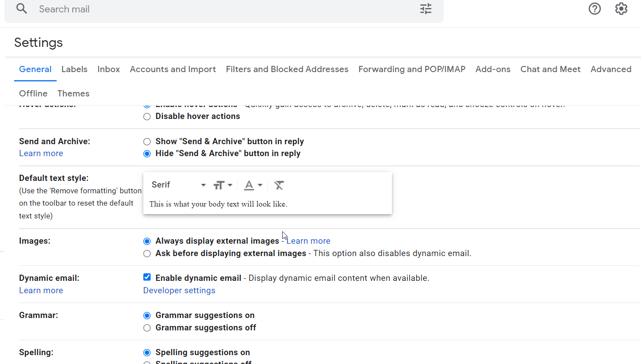Expand the Serif font dropdown
Viewport: 641px width, 364px height.
tap(179, 185)
